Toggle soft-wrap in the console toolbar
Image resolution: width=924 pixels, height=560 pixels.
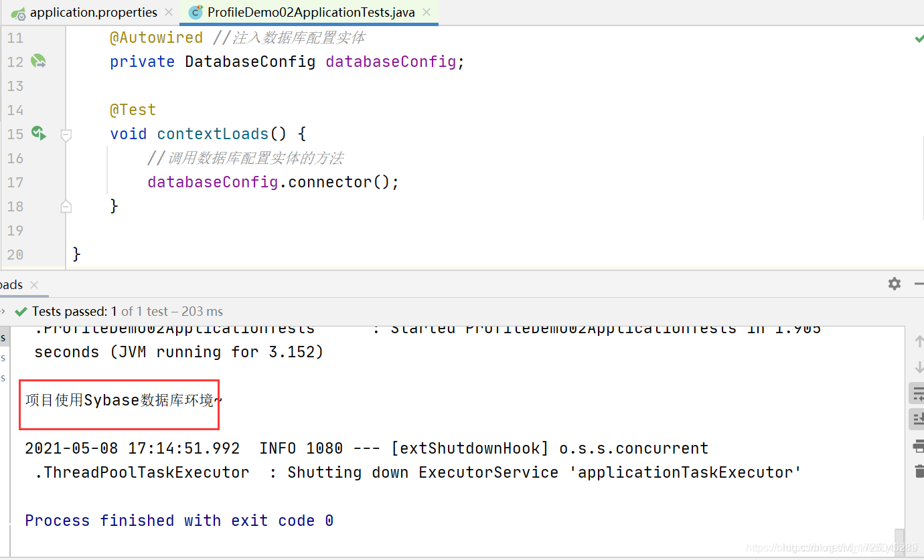click(x=917, y=393)
